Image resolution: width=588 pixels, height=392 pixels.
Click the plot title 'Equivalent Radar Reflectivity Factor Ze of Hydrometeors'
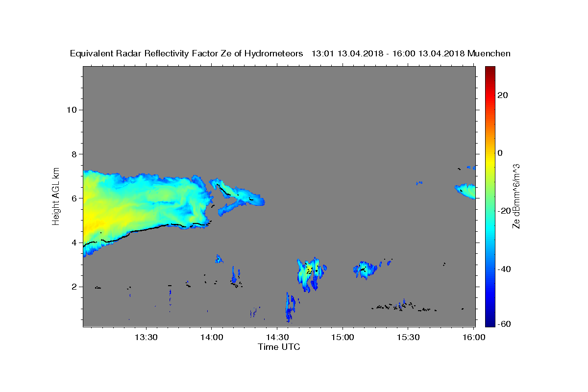(x=187, y=53)
